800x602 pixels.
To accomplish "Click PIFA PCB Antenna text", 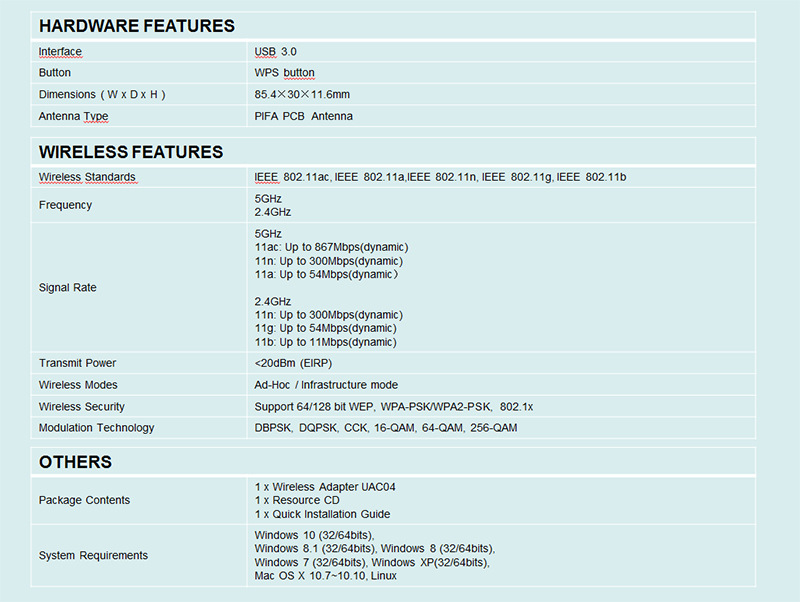I will pos(303,116).
